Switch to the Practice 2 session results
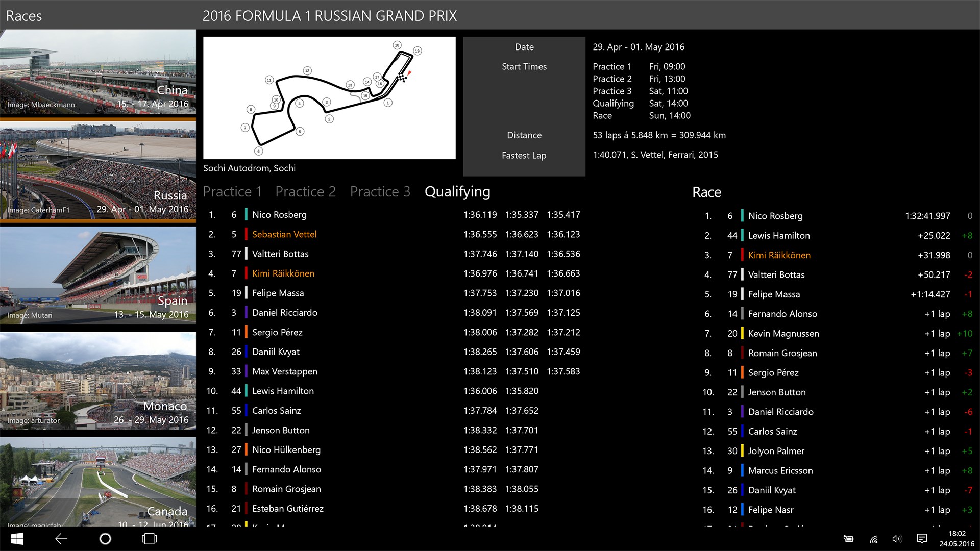 coord(306,191)
